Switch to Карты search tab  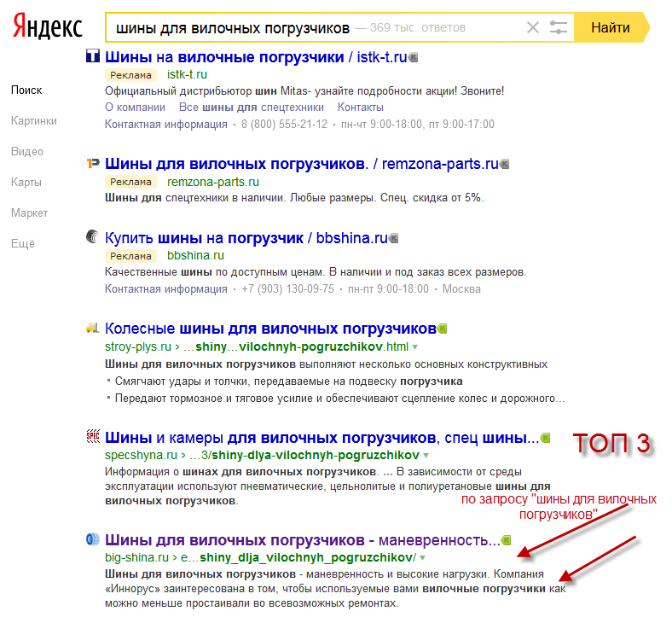pos(26,183)
